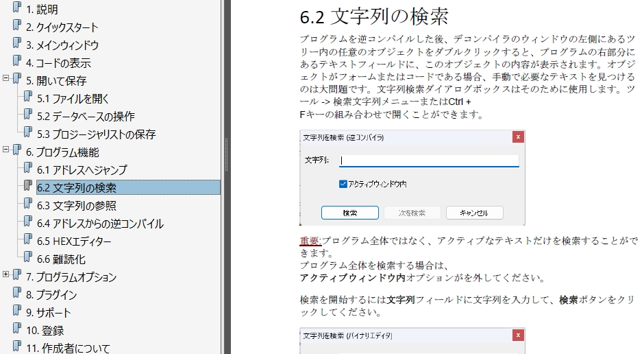Open the 6.5 HEXエディター topic
The image size is (644, 354).
(74, 241)
